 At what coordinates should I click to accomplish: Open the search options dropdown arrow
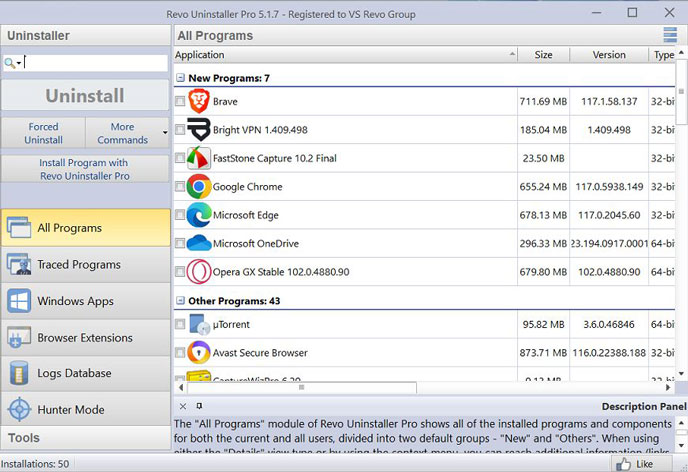click(x=19, y=64)
